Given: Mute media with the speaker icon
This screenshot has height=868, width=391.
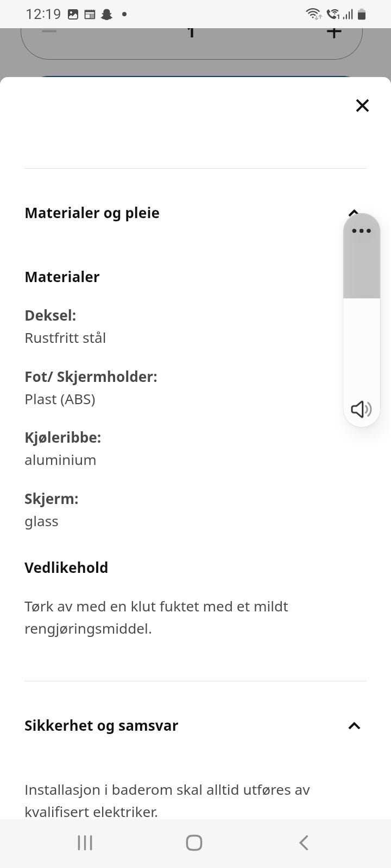Looking at the screenshot, I should pyautogui.click(x=361, y=409).
